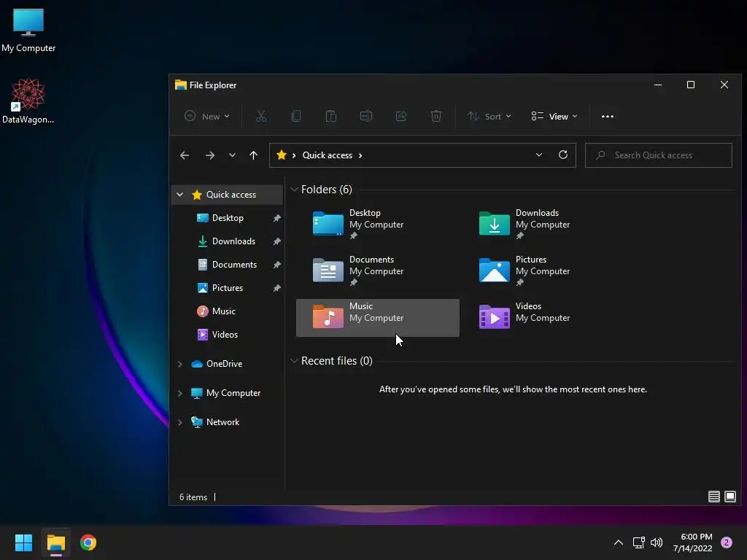The height and width of the screenshot is (560, 747).
Task: Click the Share icon in toolbar
Action: [401, 116]
